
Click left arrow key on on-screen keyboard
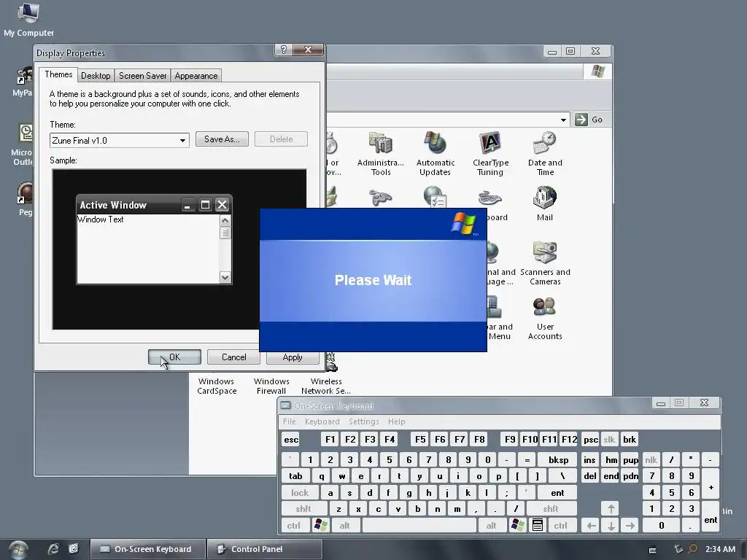pyautogui.click(x=591, y=525)
